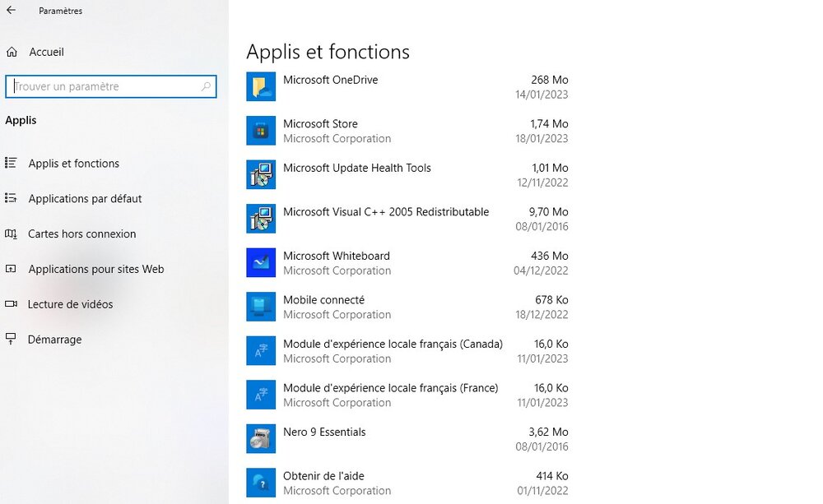Select the Microsoft Whiteboard icon
This screenshot has height=504, width=823.
[x=261, y=263]
